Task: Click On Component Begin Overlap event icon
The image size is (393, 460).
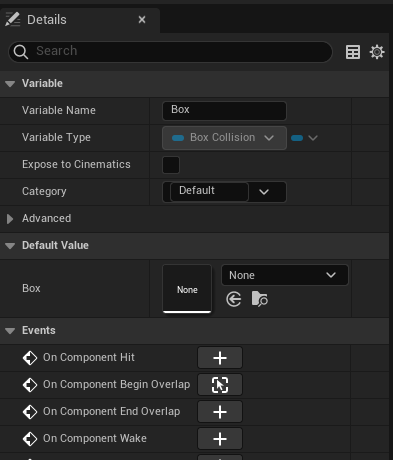Action: (x=30, y=385)
